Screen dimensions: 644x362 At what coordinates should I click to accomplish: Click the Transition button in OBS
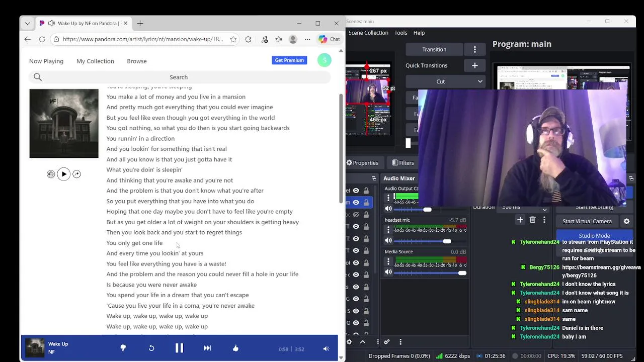click(434, 49)
